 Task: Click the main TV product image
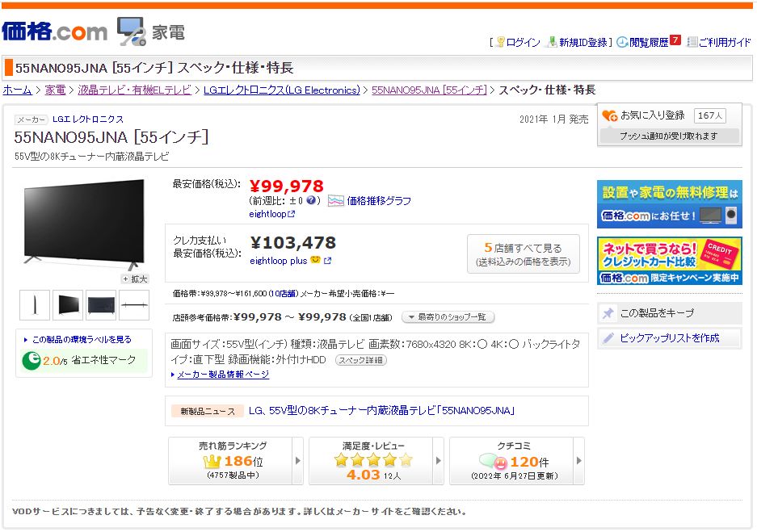(85, 224)
